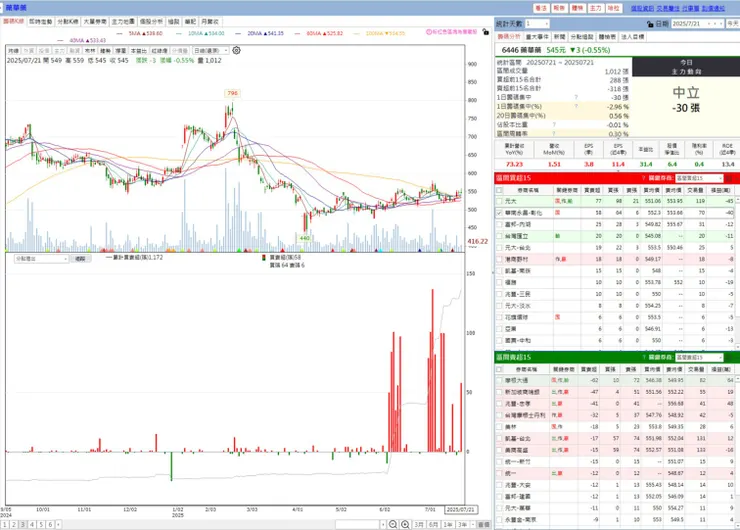This screenshot has width=740, height=530.
Task: Click question mark beside 1日籌碼集中(%)
Action: (x=576, y=106)
